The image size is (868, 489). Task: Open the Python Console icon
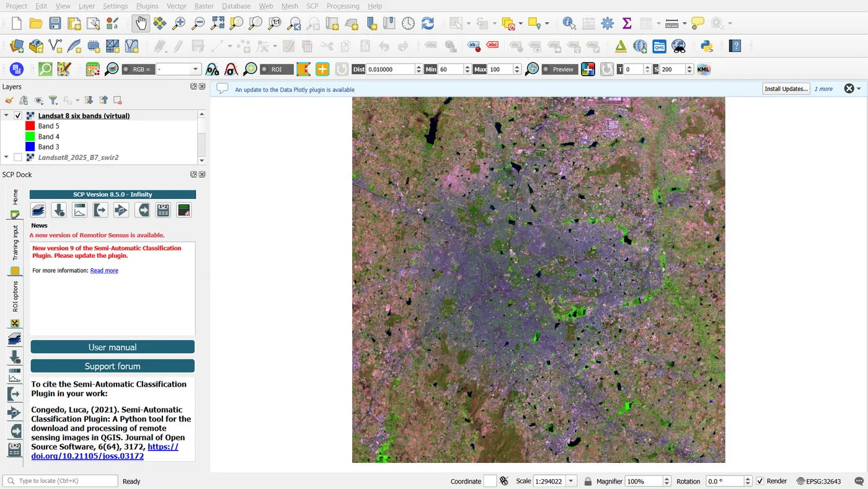coord(706,46)
